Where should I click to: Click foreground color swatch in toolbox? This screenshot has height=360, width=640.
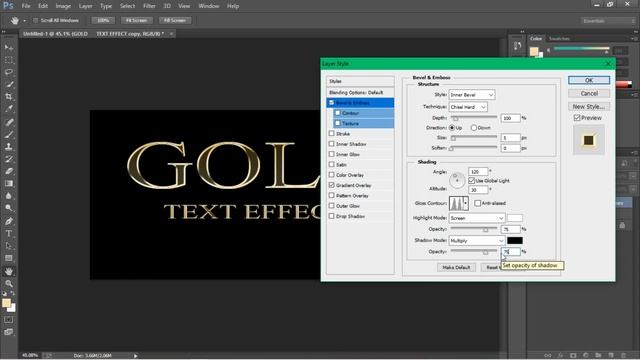6,303
